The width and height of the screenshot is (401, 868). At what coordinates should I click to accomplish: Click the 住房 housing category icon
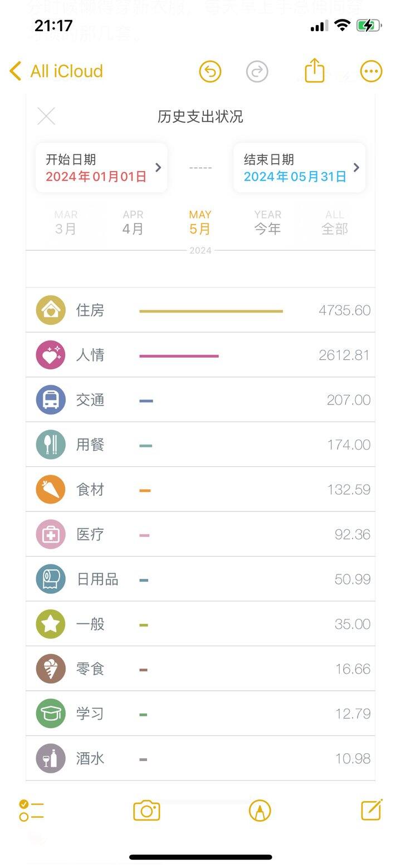pyautogui.click(x=51, y=310)
